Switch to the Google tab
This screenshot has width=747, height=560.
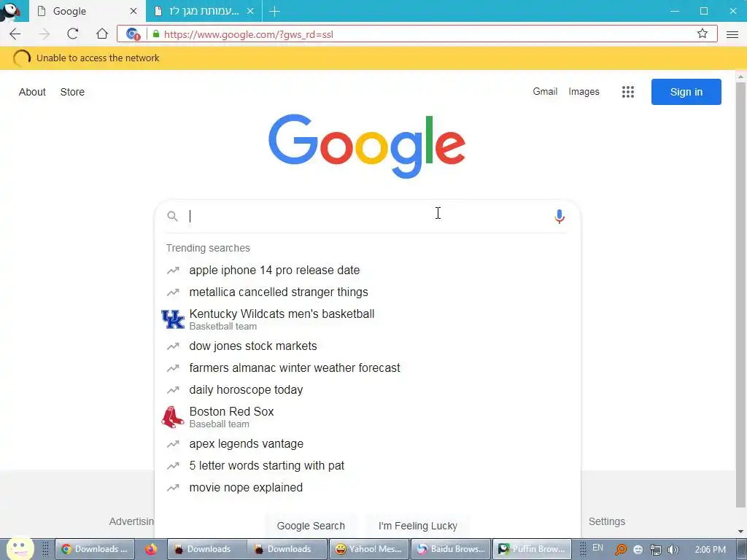tap(88, 11)
